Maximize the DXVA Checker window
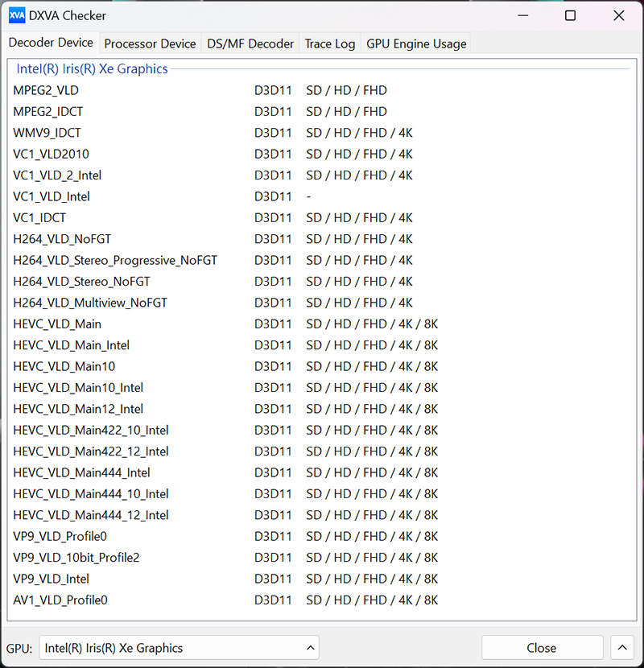The image size is (644, 668). [x=570, y=16]
